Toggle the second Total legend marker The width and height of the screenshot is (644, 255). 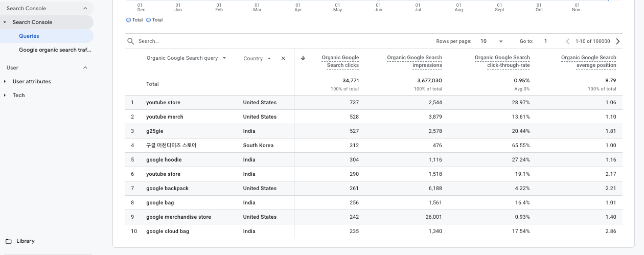[149, 20]
